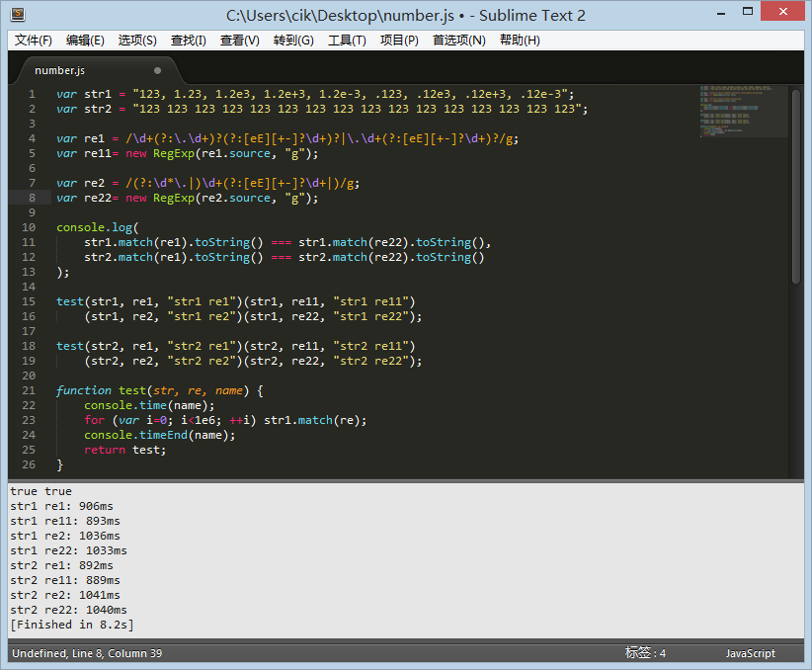The height and width of the screenshot is (670, 812).
Task: Click the vertical editor scrollbar thumb
Action: (796, 187)
